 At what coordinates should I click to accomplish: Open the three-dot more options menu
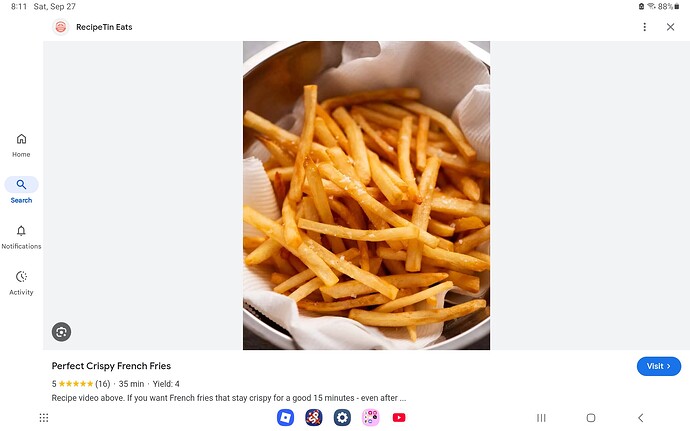pyautogui.click(x=644, y=27)
